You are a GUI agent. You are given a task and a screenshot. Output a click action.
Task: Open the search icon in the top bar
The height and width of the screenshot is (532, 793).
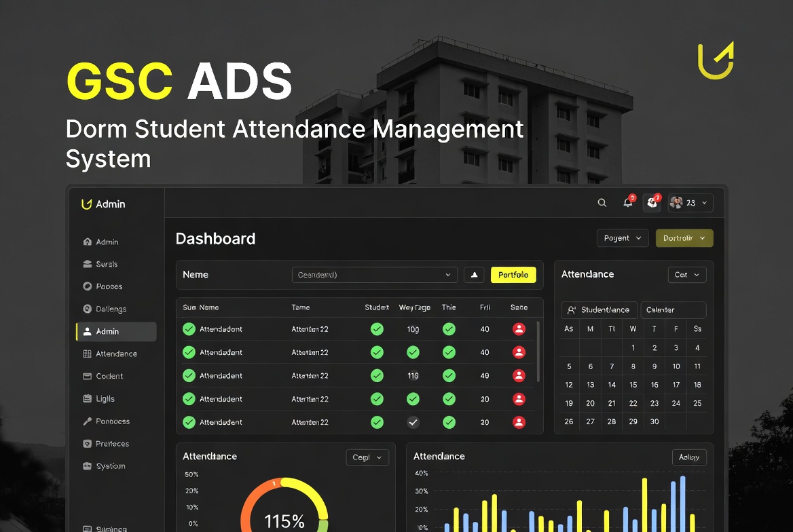coord(602,203)
